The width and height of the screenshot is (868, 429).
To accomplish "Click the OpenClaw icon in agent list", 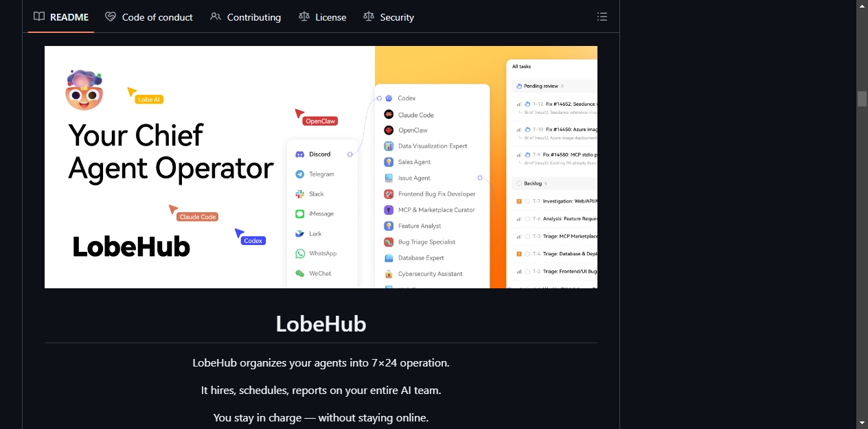I will pyautogui.click(x=389, y=130).
